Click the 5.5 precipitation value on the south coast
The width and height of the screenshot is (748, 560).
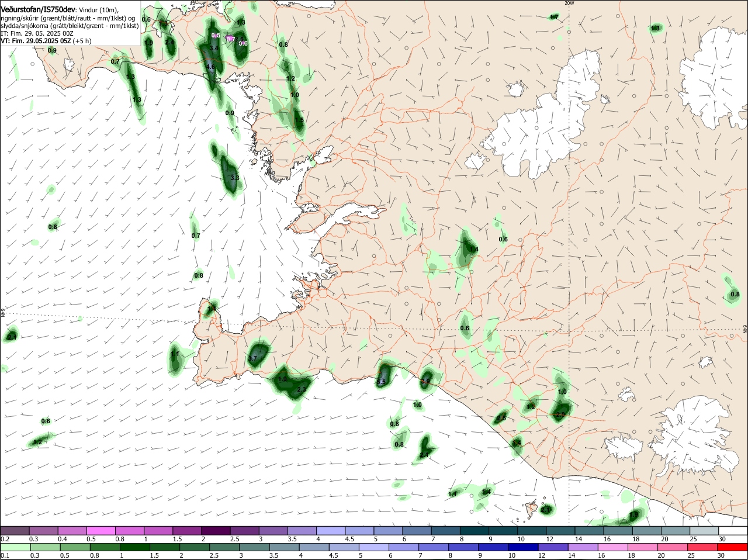(381, 382)
